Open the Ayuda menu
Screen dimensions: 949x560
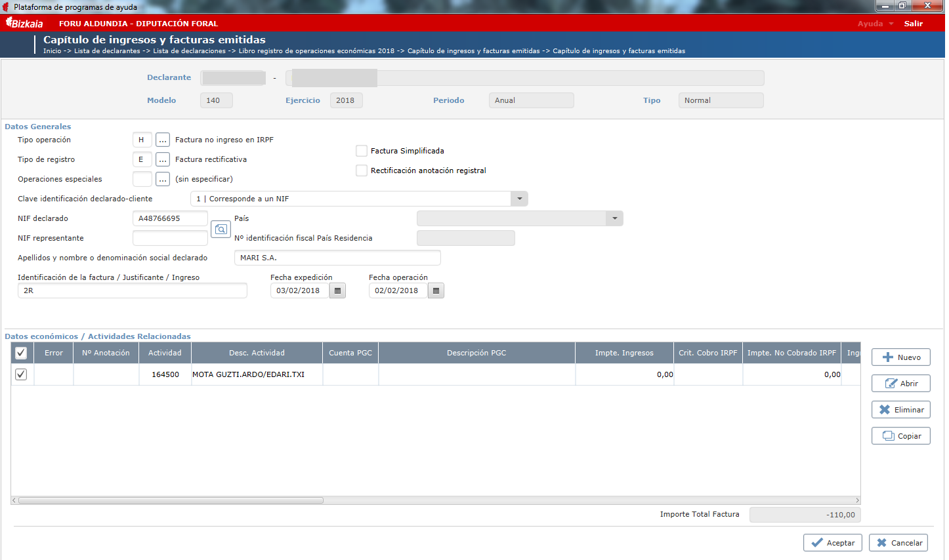[875, 24]
